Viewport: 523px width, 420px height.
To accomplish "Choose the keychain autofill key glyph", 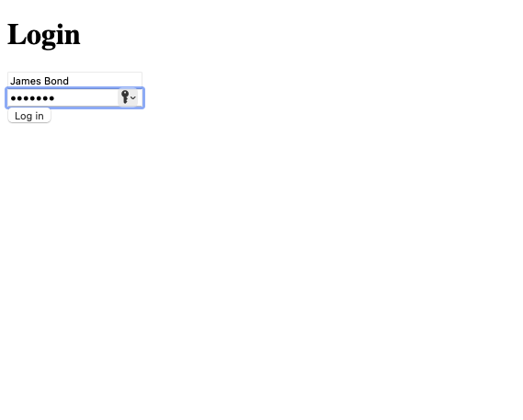I will [125, 96].
